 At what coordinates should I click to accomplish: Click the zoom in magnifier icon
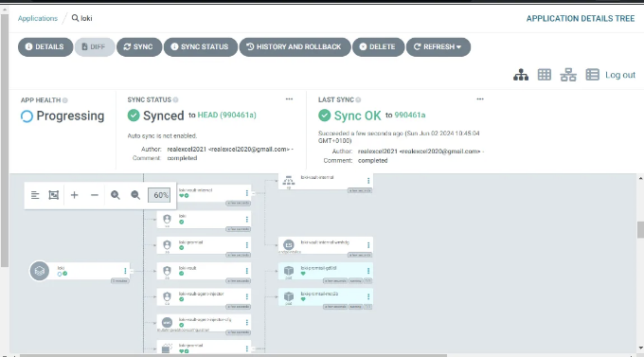(x=116, y=195)
